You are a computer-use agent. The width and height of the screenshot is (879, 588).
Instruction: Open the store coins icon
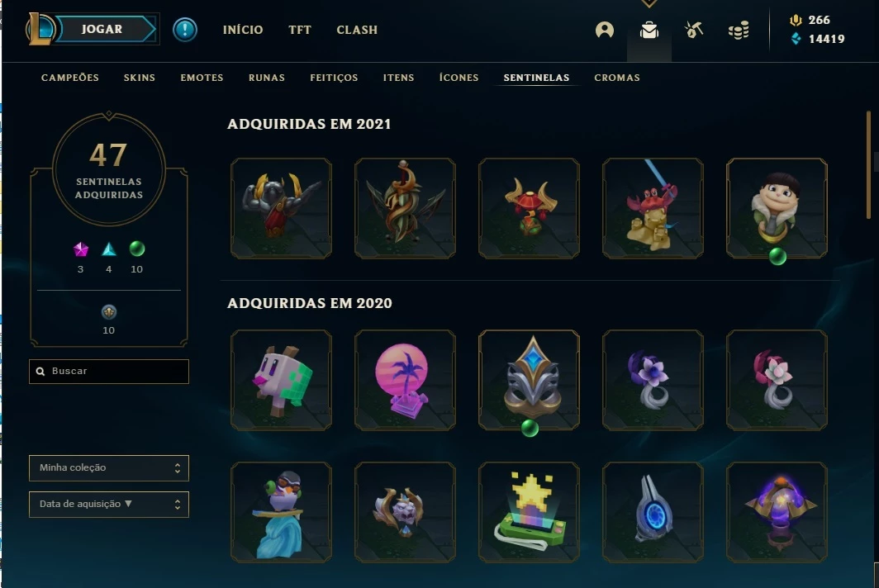pos(739,31)
